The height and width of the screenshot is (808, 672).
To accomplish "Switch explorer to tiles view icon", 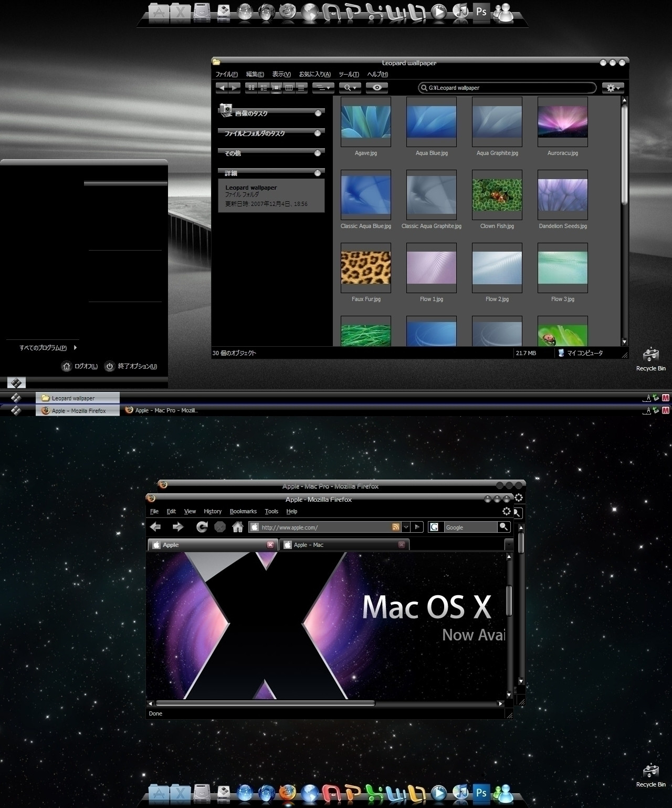I will (x=264, y=88).
